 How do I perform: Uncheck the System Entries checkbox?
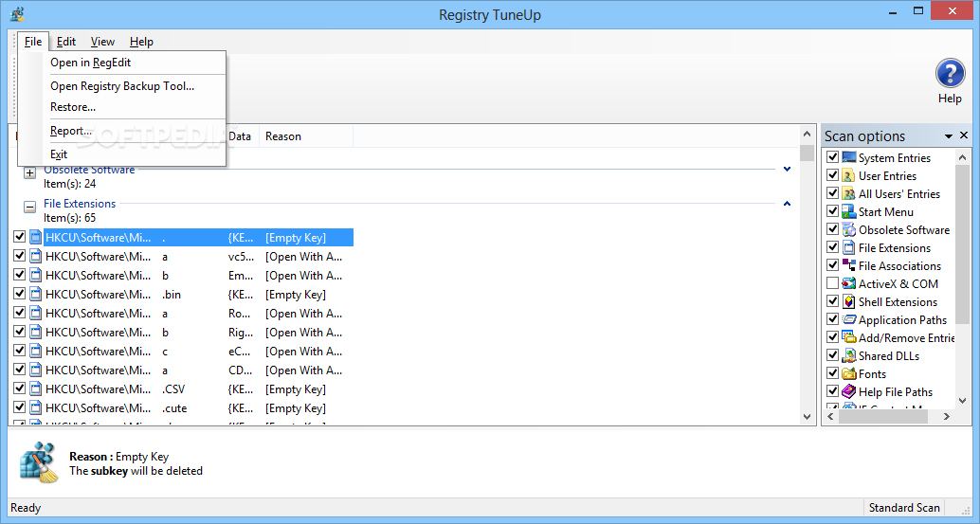click(832, 156)
